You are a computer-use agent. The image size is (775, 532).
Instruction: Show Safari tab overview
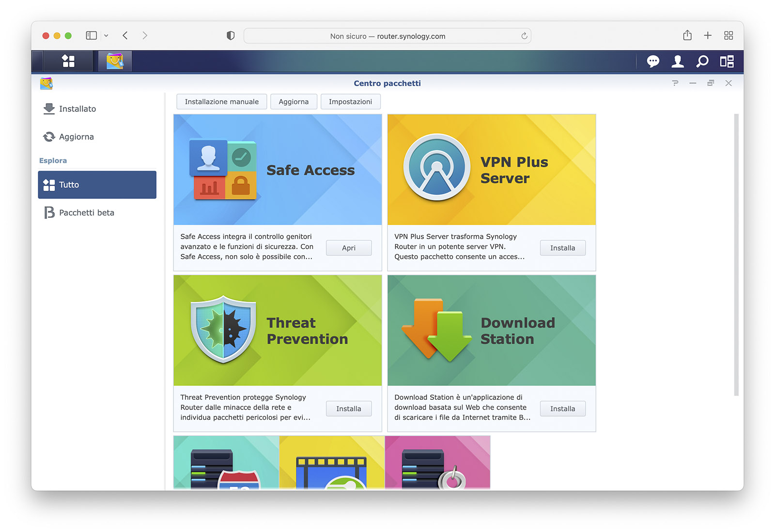[728, 35]
